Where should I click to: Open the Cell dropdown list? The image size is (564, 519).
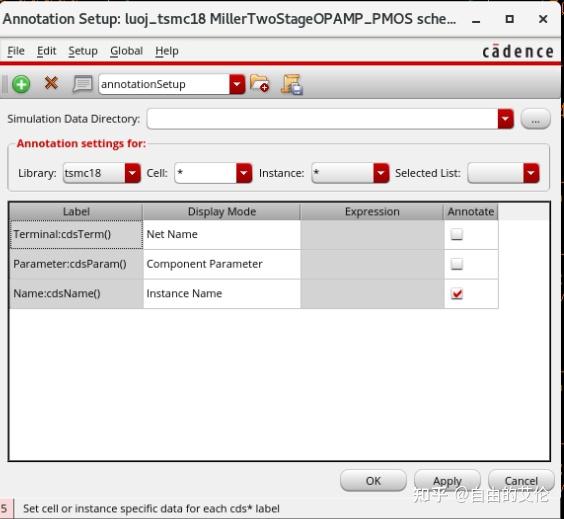(x=244, y=173)
